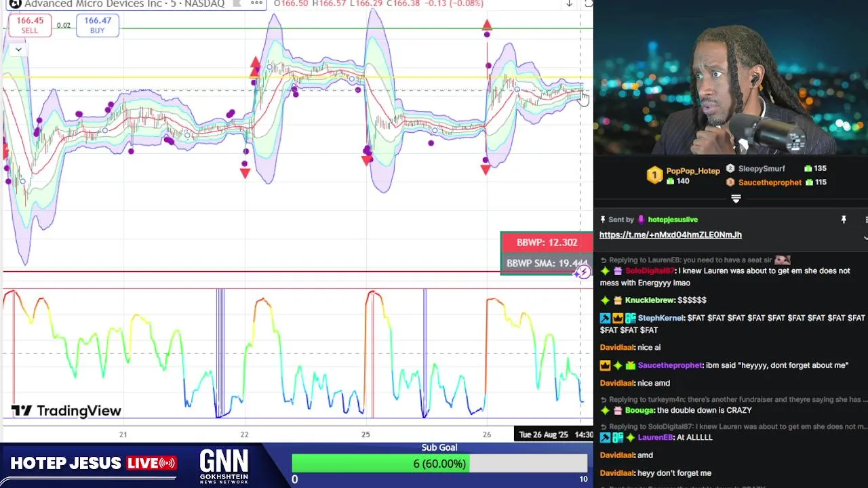Image resolution: width=868 pixels, height=488 pixels.
Task: Click Saucetheprophet's chat username with ibm message
Action: (669, 365)
